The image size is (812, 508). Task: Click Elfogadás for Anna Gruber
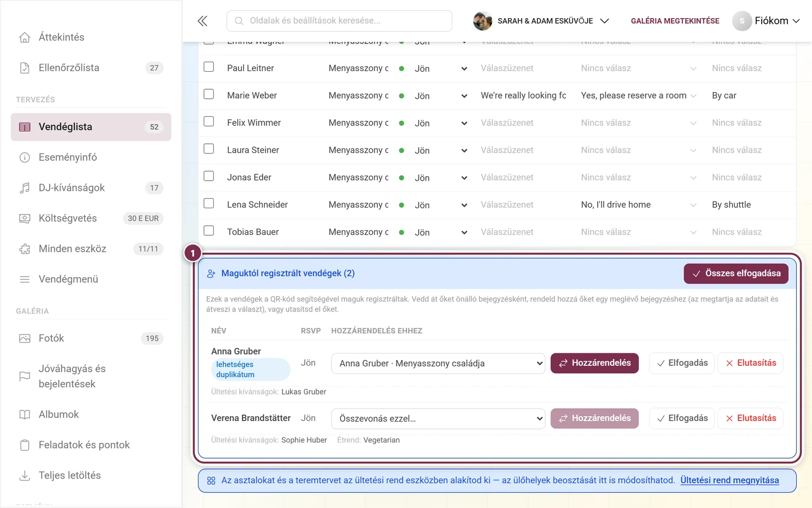coord(682,363)
